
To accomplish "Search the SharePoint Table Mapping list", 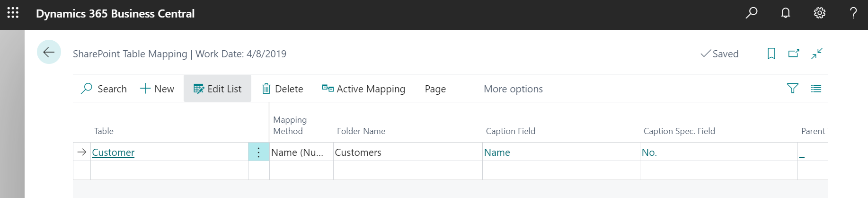I will coord(104,89).
